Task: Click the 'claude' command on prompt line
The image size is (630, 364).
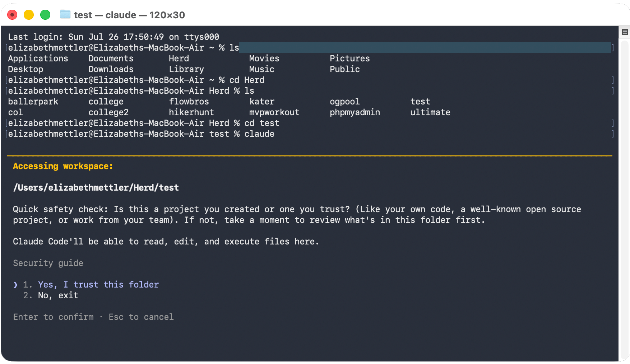Action: (x=259, y=134)
